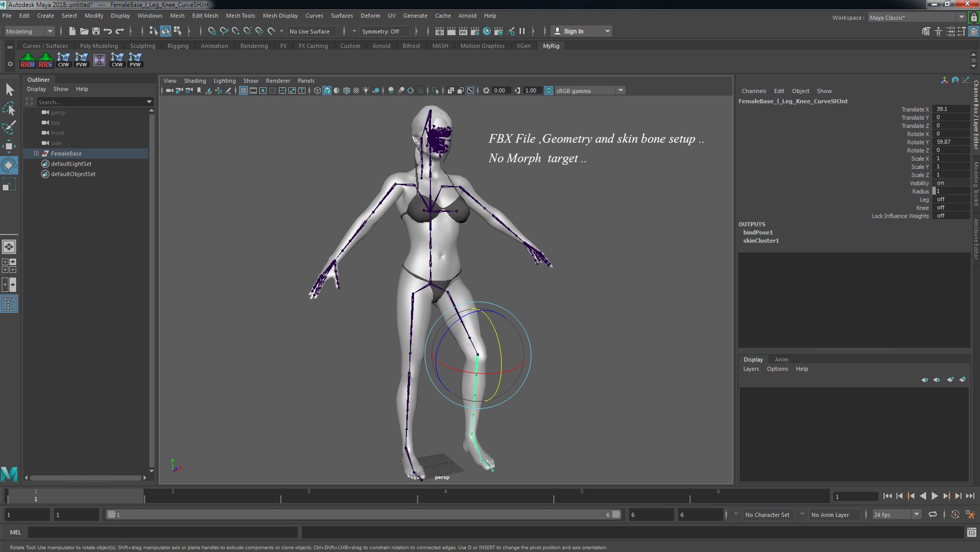Select the Paint Selection tool
Image resolution: width=980 pixels, height=552 pixels.
[9, 127]
